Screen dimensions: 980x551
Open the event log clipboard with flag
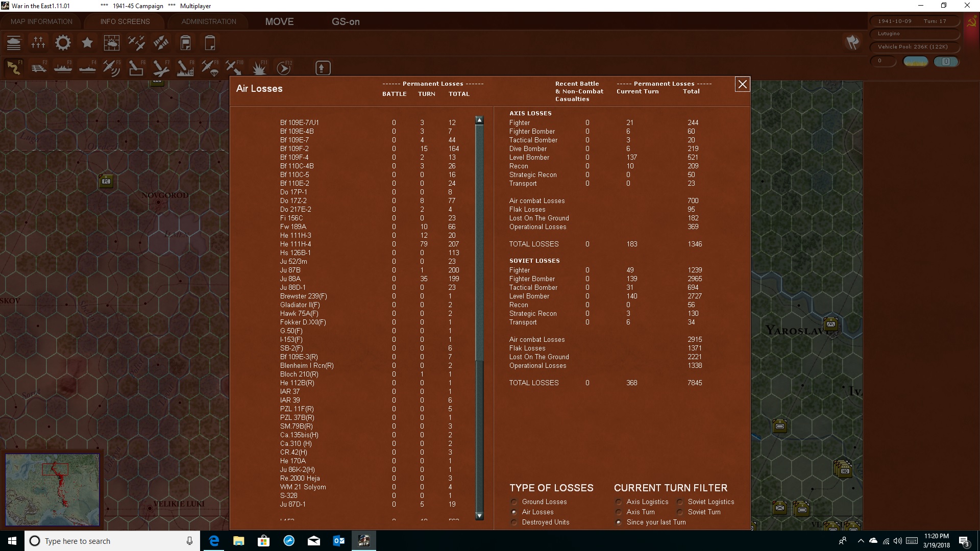[x=185, y=43]
